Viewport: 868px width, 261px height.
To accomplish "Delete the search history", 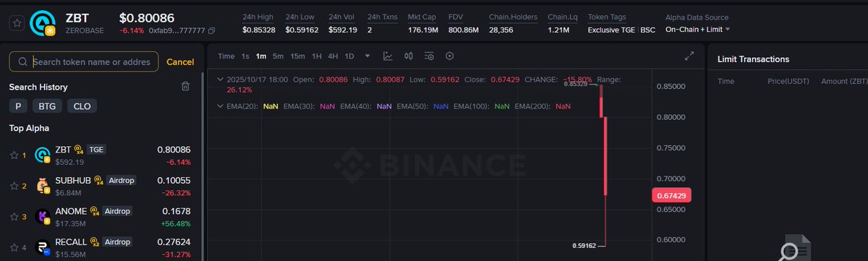I will point(185,87).
